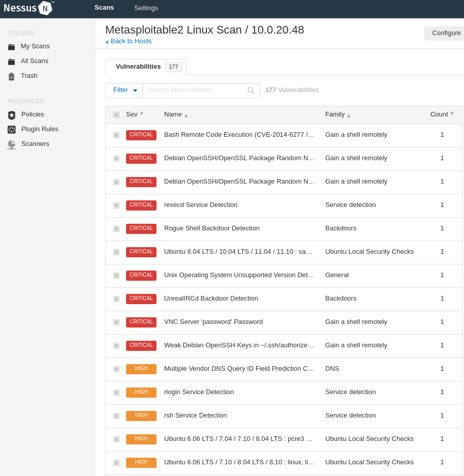Viewport: 464px width, 476px height.
Task: Click the Policies shield icon
Action: [12, 115]
